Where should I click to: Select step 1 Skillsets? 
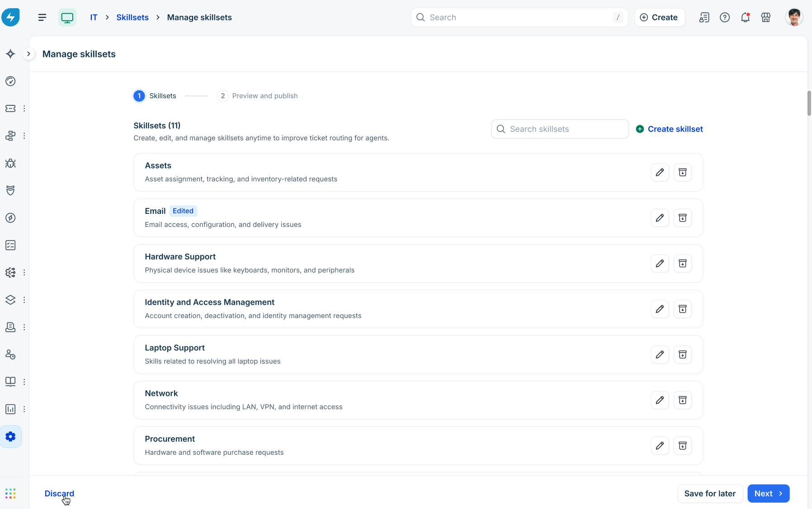click(x=155, y=96)
